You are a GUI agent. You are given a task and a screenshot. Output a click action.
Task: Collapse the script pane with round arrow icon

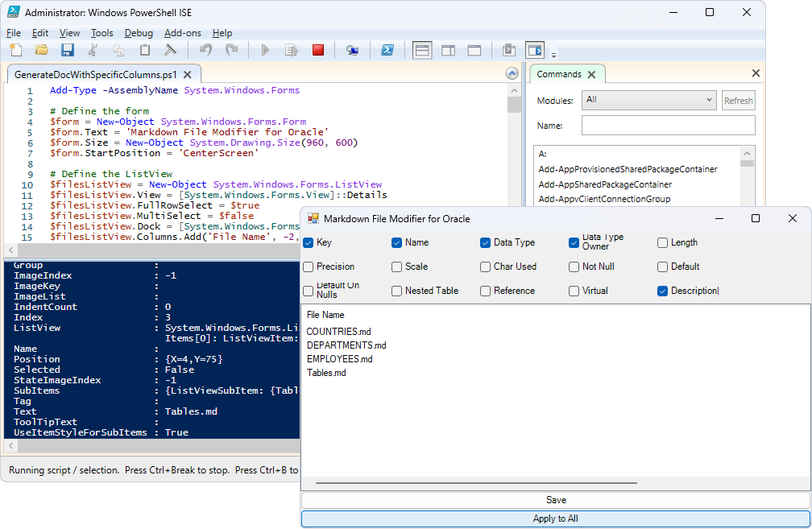pyautogui.click(x=512, y=73)
